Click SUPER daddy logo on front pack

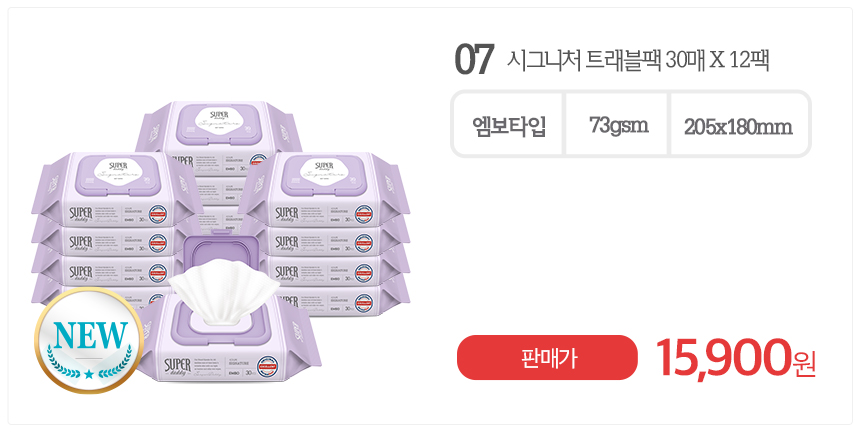[x=178, y=366]
